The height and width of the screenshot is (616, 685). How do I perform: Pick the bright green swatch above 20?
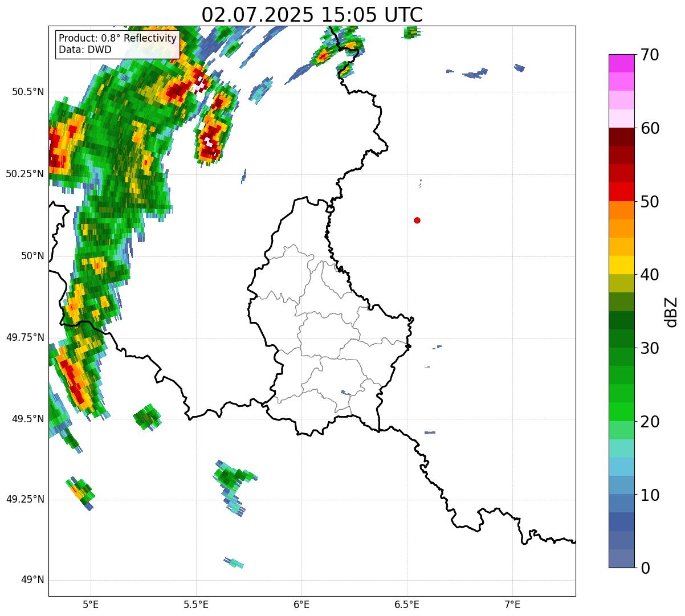(622, 412)
